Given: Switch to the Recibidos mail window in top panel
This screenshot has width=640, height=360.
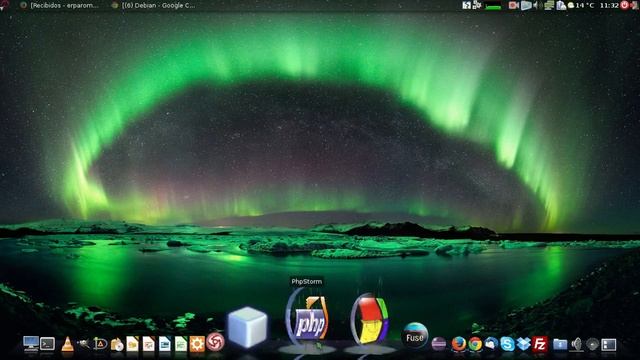Looking at the screenshot, I should (60, 5).
